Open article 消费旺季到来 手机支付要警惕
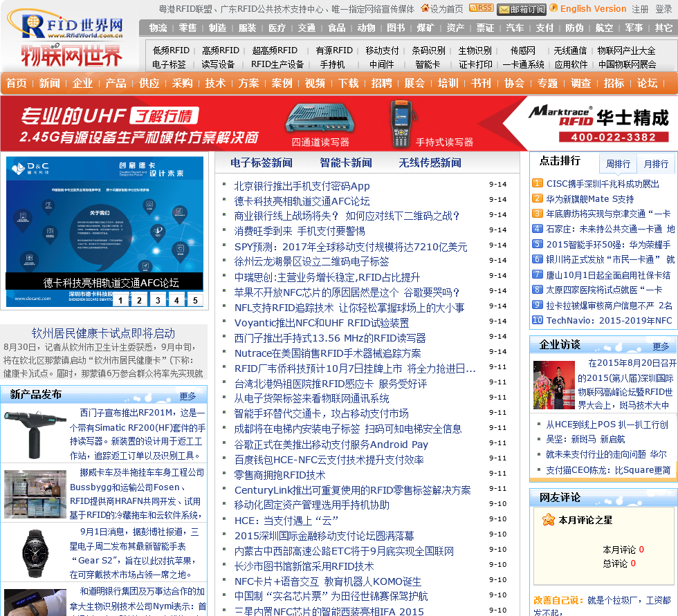The height and width of the screenshot is (616, 678). [299, 231]
